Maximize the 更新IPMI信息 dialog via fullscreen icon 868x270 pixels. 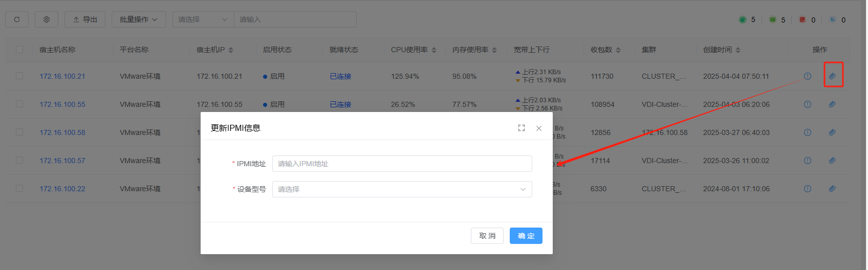(522, 128)
